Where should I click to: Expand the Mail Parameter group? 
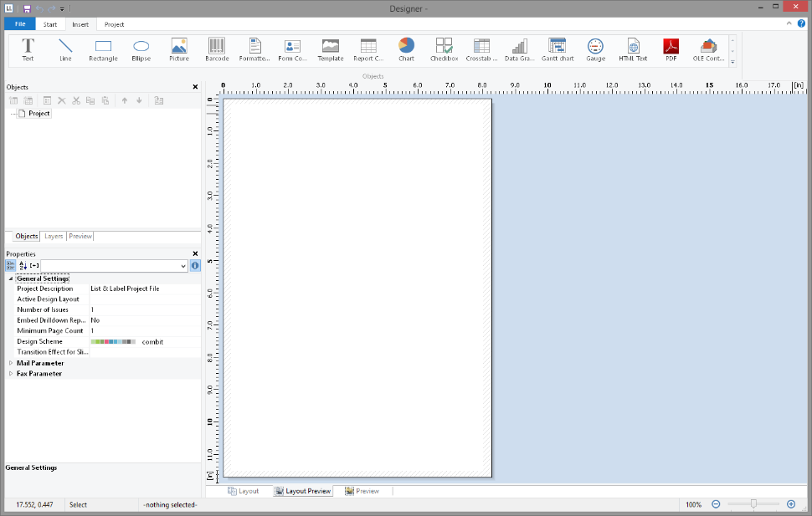(11, 363)
